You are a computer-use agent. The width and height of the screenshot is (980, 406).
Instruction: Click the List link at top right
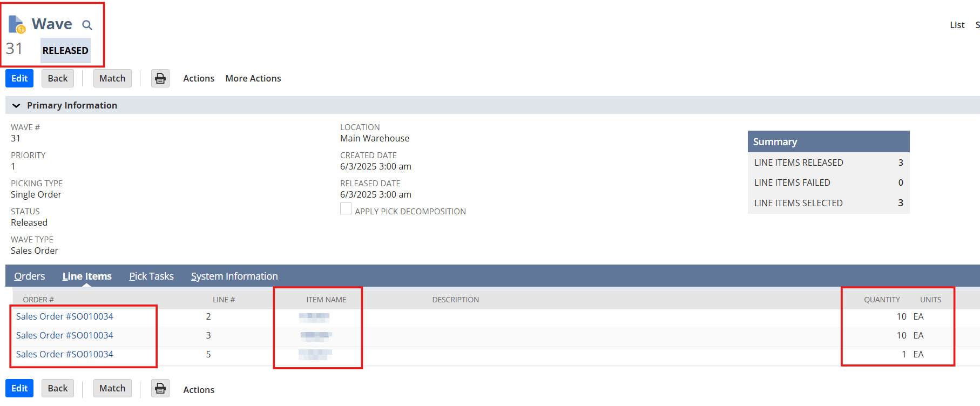click(957, 25)
